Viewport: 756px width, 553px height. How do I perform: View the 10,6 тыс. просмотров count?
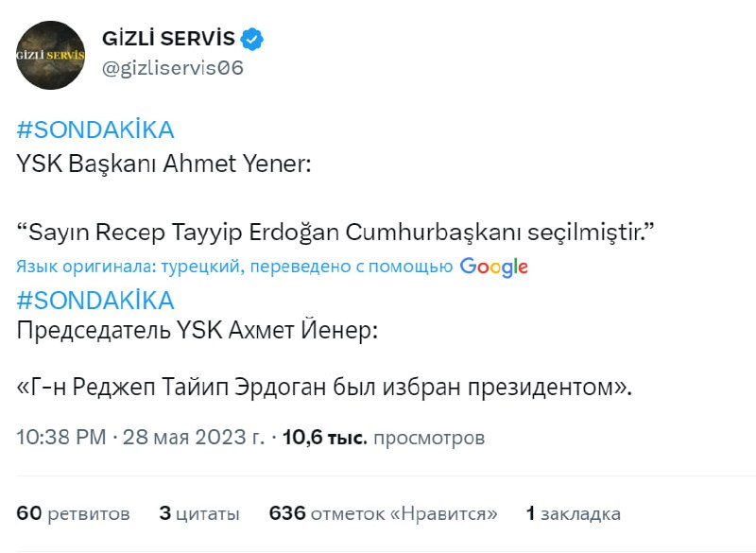[384, 438]
